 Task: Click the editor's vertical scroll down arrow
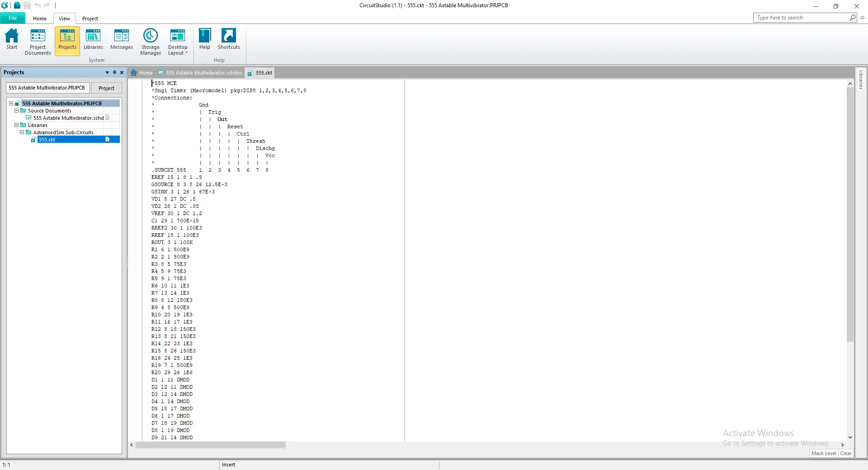point(850,437)
